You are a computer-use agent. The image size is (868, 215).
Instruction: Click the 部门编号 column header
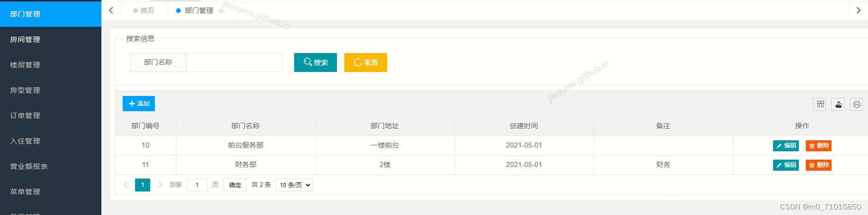146,126
